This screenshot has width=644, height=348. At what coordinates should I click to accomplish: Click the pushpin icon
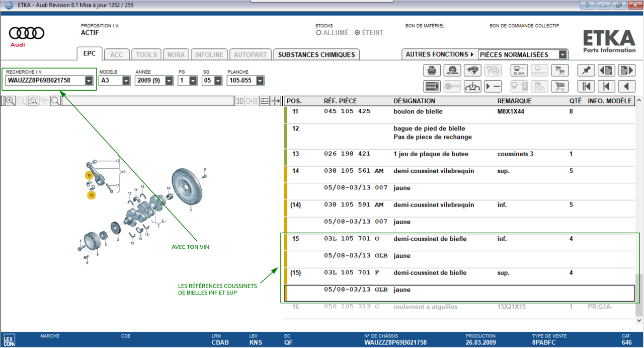[586, 71]
